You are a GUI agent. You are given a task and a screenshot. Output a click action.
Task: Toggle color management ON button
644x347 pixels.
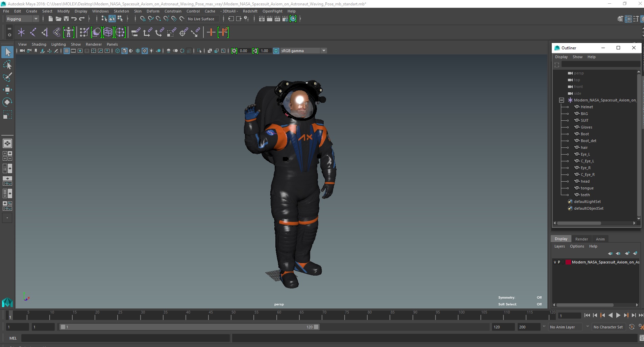pyautogui.click(x=276, y=51)
